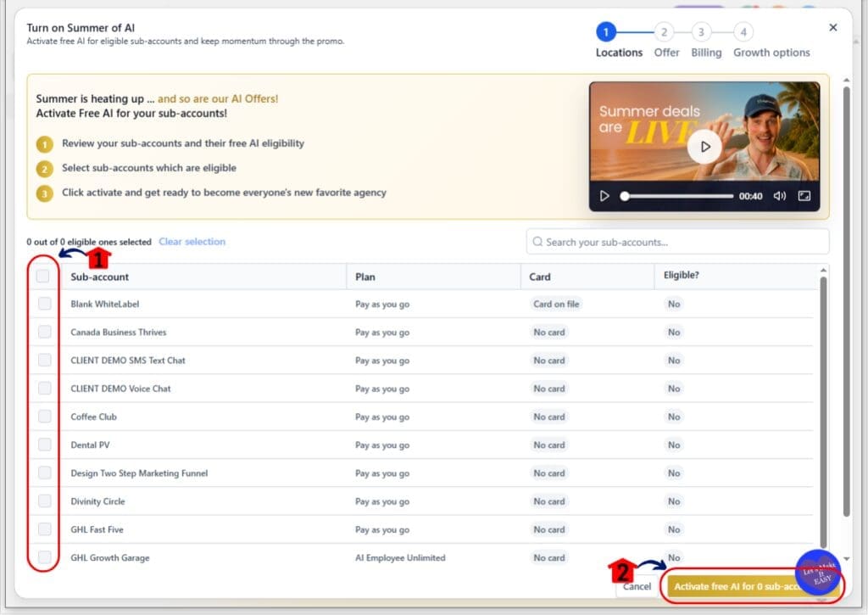Seek on the video progress slider

click(677, 196)
